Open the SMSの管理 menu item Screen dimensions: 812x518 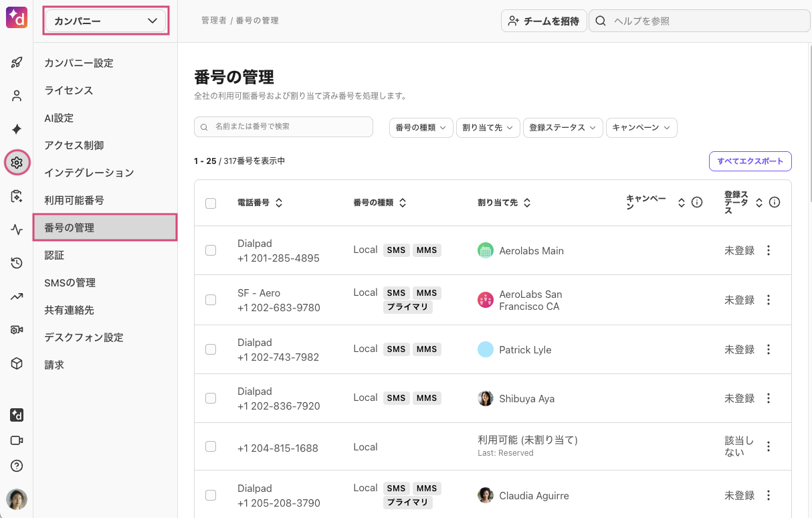pyautogui.click(x=70, y=282)
